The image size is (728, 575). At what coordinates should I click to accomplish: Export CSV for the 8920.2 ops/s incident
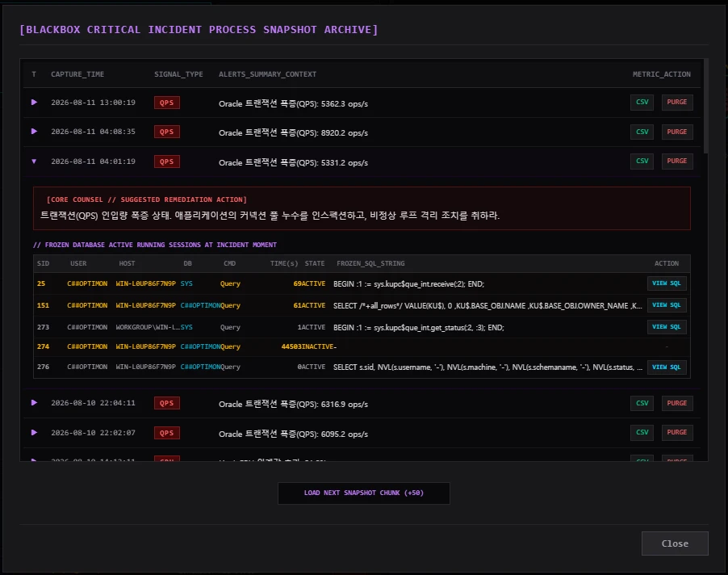[x=642, y=132]
